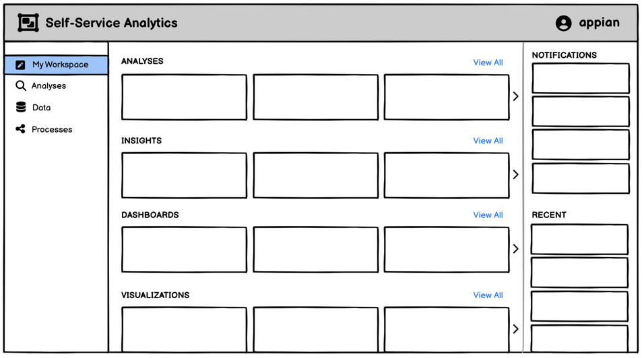Click the first Recent item card
This screenshot has width=644, height=358.
579,240
